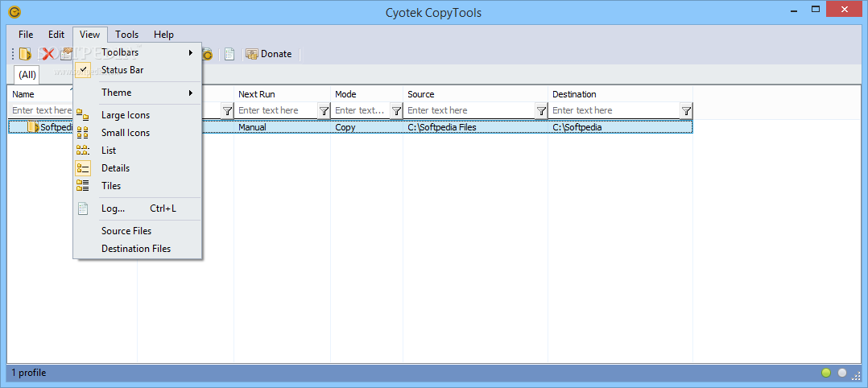868x388 pixels.
Task: Click the toolbar drag grip handle
Action: (x=13, y=54)
